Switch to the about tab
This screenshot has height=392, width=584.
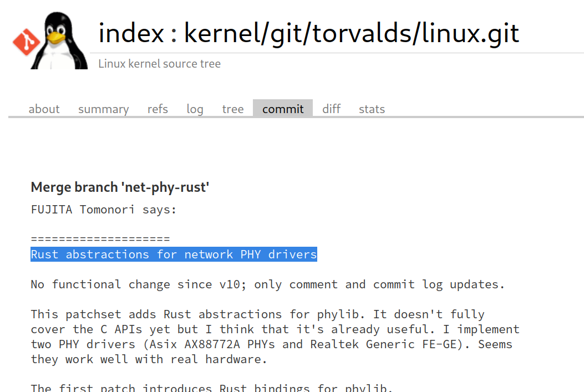44,109
